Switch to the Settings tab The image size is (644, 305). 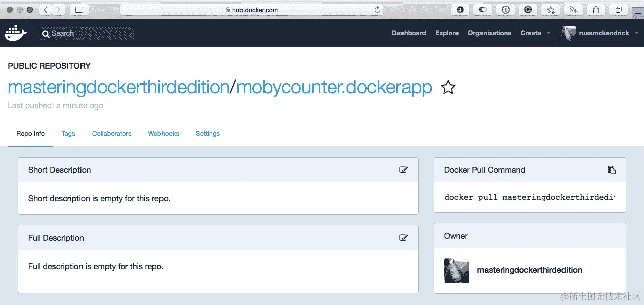click(x=208, y=134)
